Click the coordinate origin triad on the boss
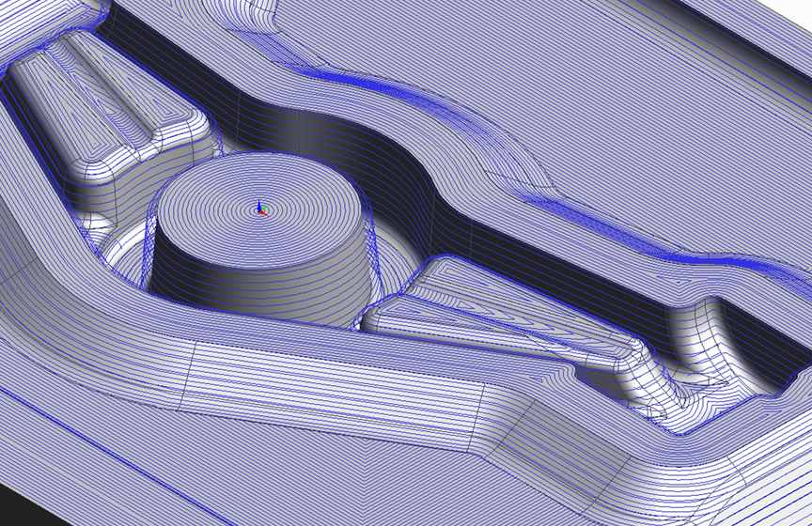Screen dimensions: 812x526 [x=261, y=209]
